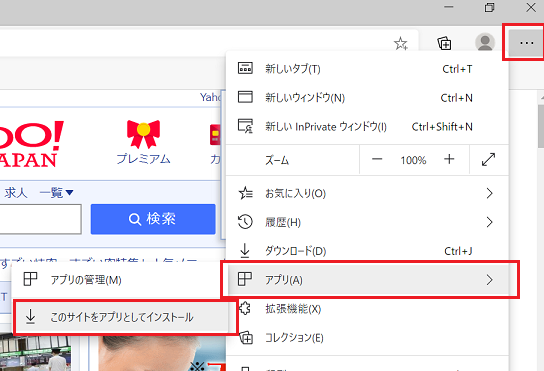
Task: Click the Ctrl+J shortcut text
Action: click(x=458, y=251)
